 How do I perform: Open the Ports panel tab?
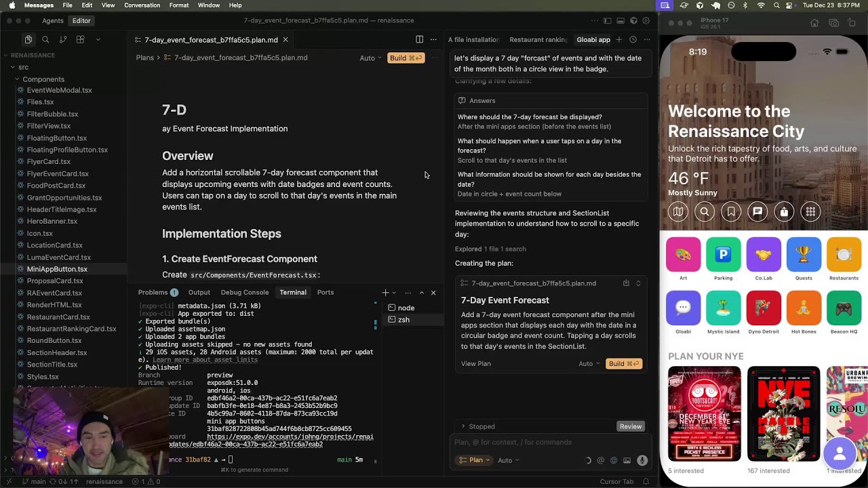[325, 292]
